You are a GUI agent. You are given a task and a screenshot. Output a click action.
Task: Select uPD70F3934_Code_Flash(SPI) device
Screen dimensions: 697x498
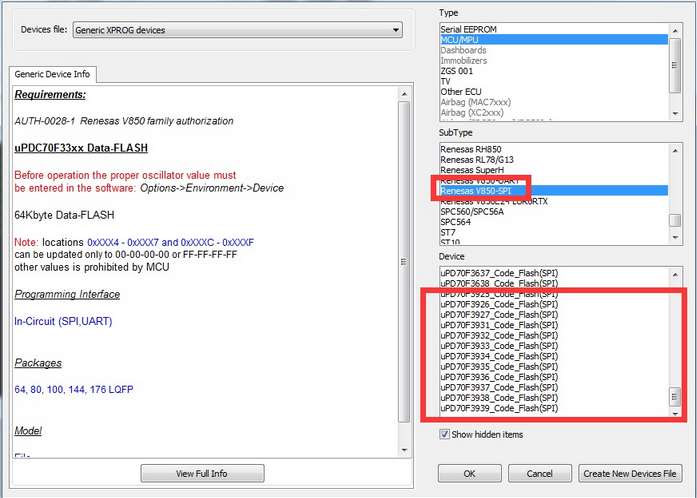553,356
